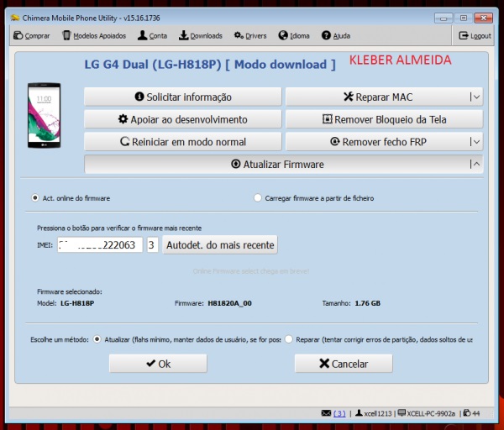This screenshot has width=504, height=430.
Task: Maximize the Chimera window
Action: click(x=464, y=18)
